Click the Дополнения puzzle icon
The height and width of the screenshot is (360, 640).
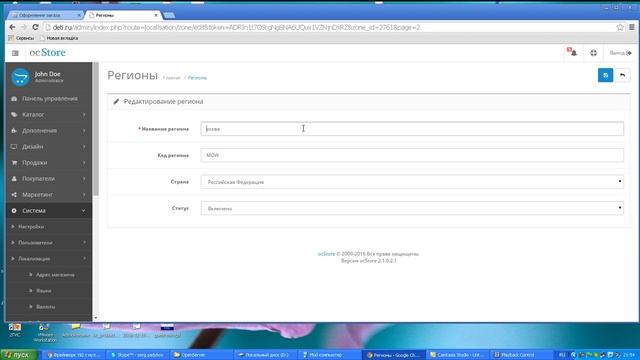(14, 131)
